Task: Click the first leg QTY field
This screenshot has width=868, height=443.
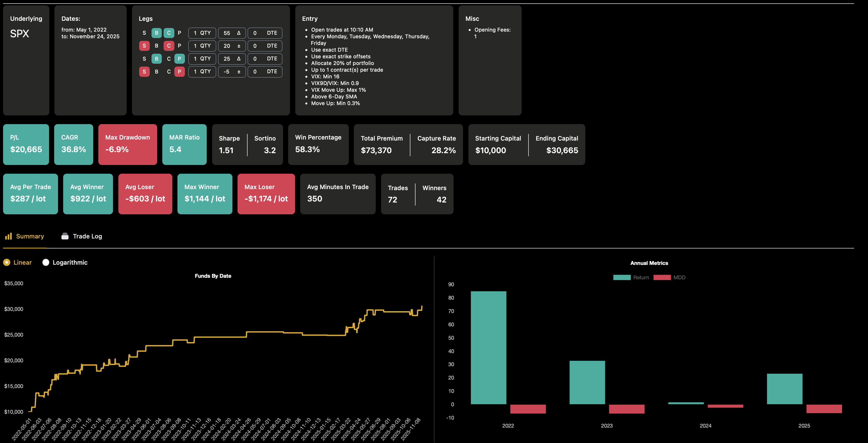Action: 202,33
